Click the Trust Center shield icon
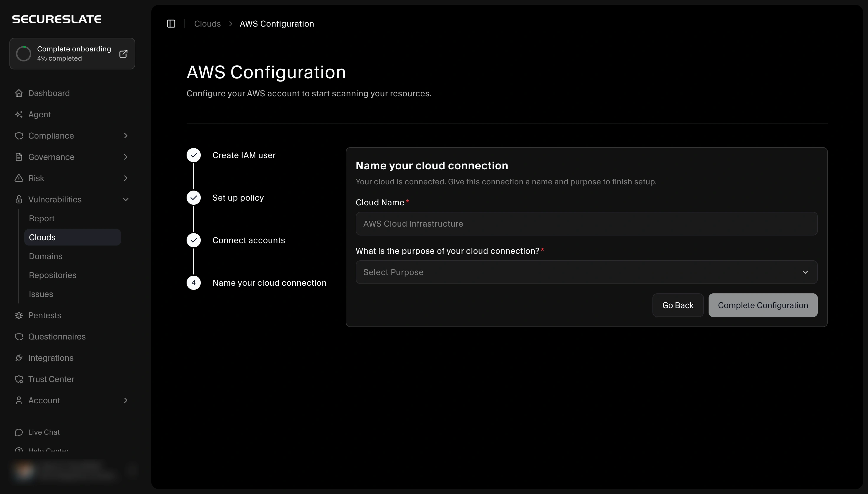Image resolution: width=868 pixels, height=494 pixels. pos(19,379)
